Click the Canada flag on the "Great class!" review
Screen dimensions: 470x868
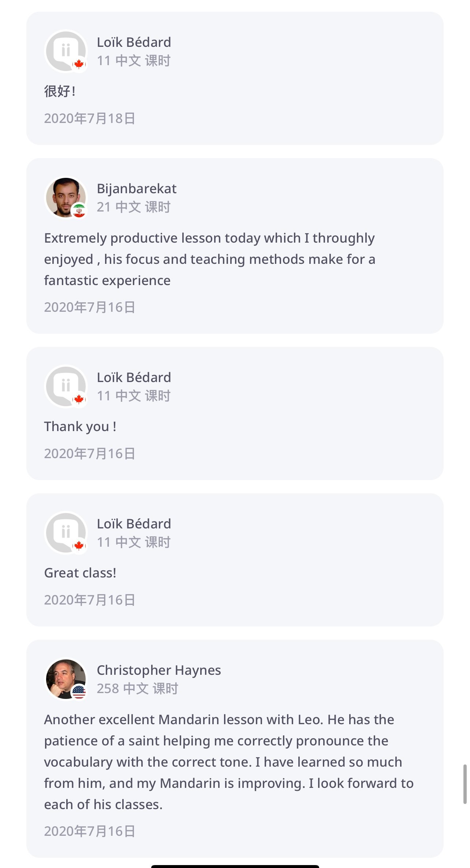pyautogui.click(x=79, y=546)
